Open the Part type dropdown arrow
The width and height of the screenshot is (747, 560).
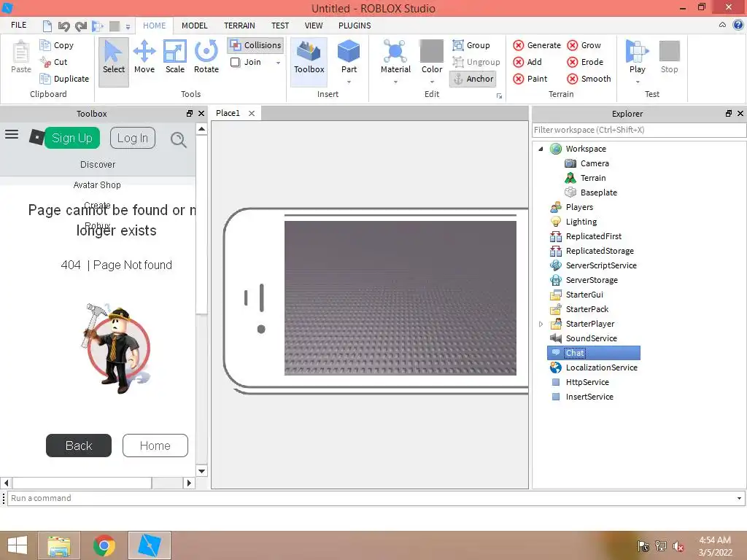pos(349,82)
